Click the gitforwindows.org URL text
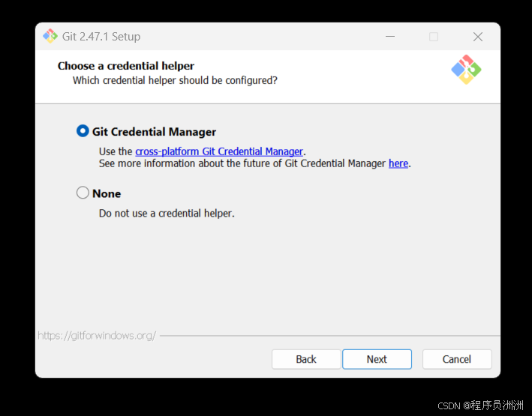The width and height of the screenshot is (532, 416). (97, 336)
